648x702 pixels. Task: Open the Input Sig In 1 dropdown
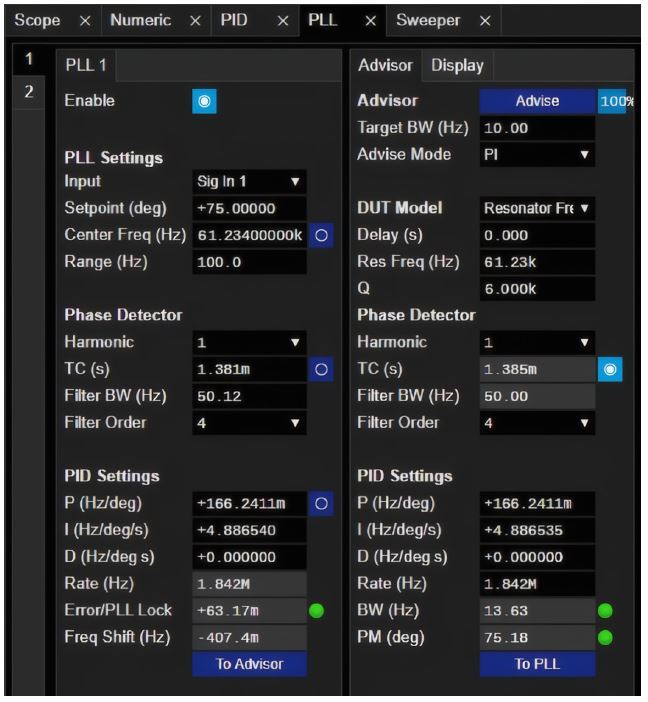pos(249,181)
